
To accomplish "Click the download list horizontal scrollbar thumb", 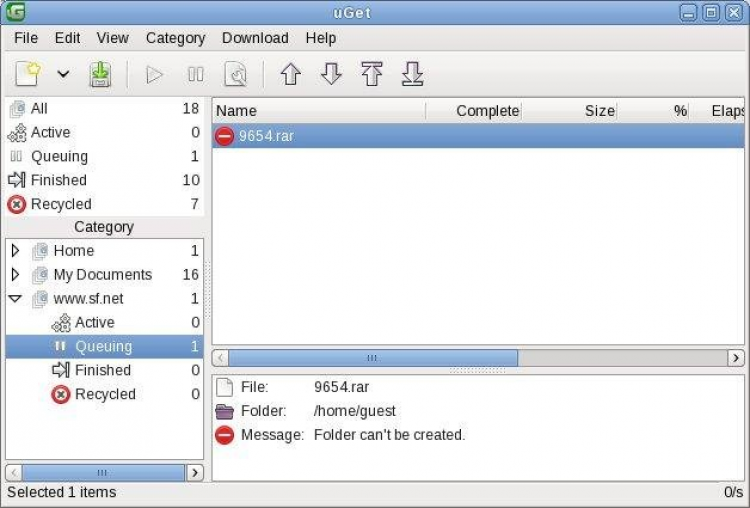I will point(373,358).
